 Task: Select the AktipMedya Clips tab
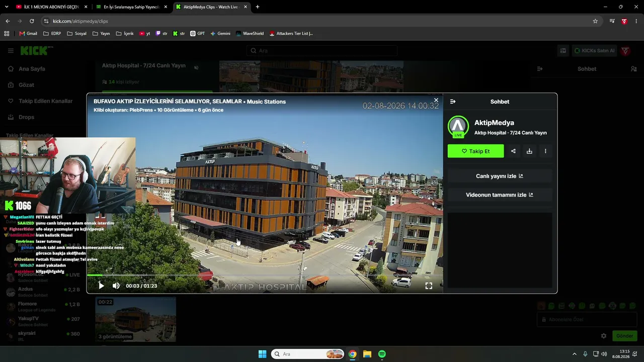211,7
